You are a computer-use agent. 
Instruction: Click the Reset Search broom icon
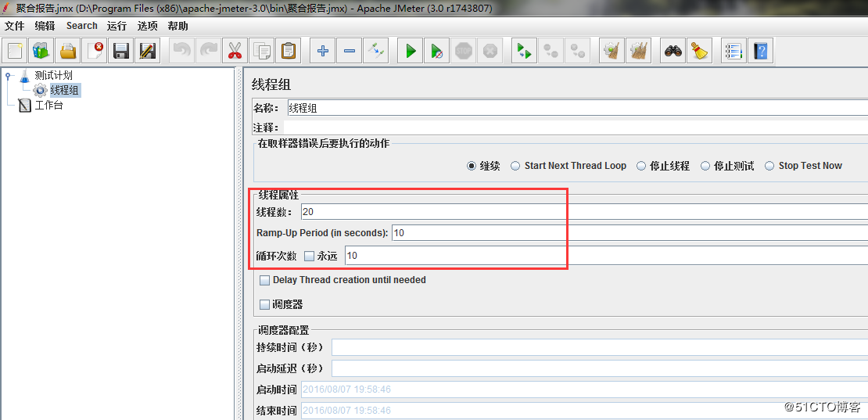click(700, 52)
